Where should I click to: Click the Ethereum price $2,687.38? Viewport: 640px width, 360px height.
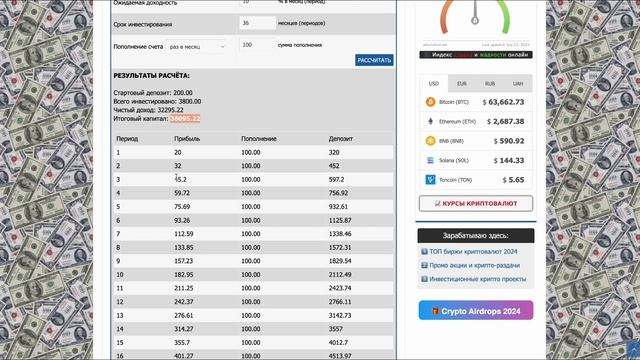505,121
